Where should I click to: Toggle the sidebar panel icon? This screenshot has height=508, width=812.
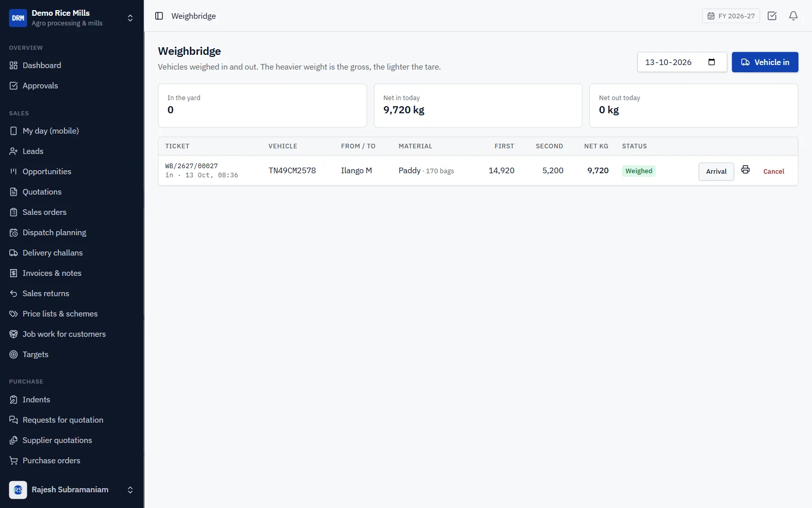[159, 16]
